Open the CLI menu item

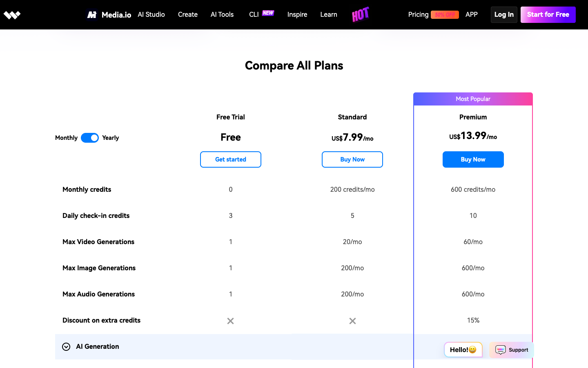tap(254, 14)
